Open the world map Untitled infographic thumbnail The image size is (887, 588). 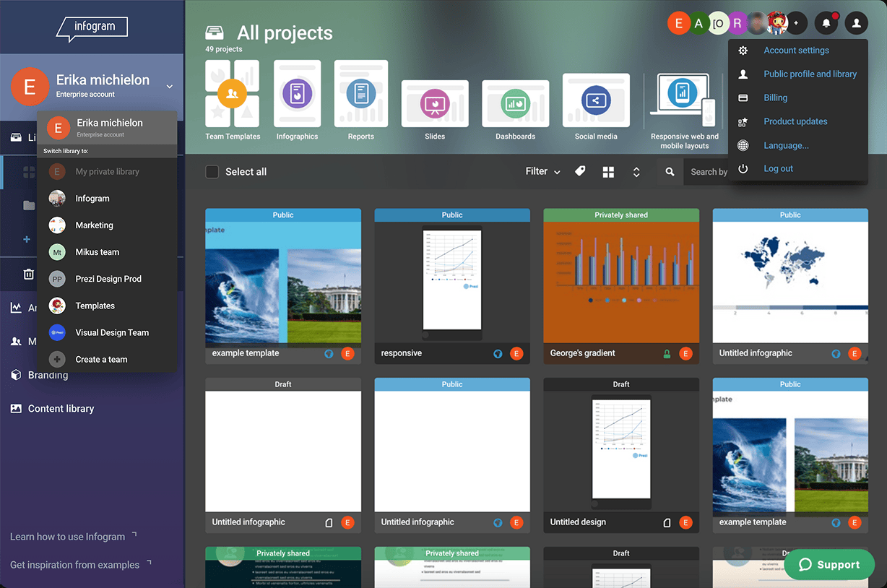(790, 282)
